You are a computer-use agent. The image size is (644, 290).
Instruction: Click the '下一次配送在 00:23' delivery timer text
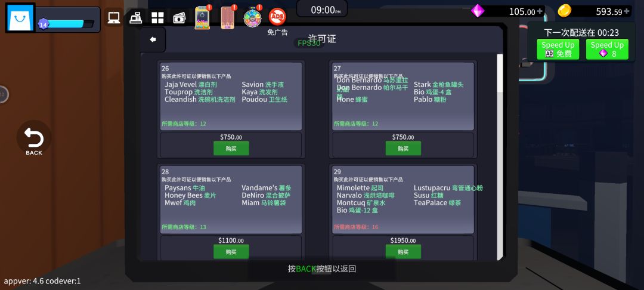click(x=581, y=32)
